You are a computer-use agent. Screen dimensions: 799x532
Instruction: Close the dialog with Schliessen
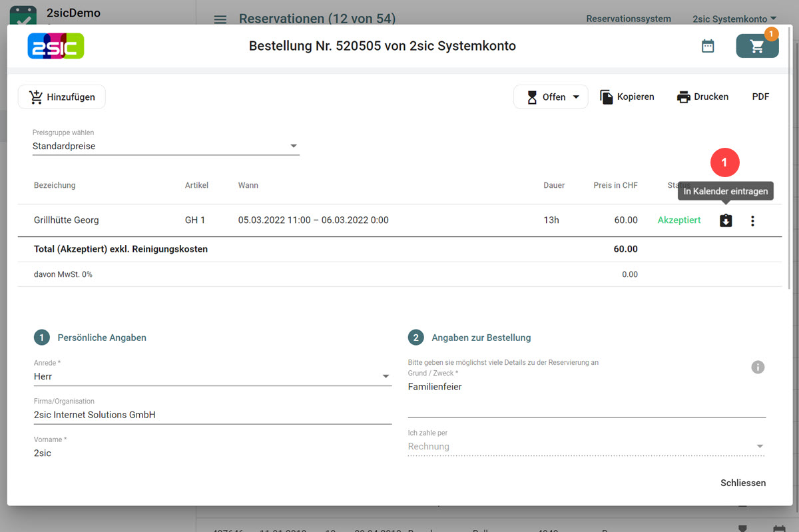742,483
